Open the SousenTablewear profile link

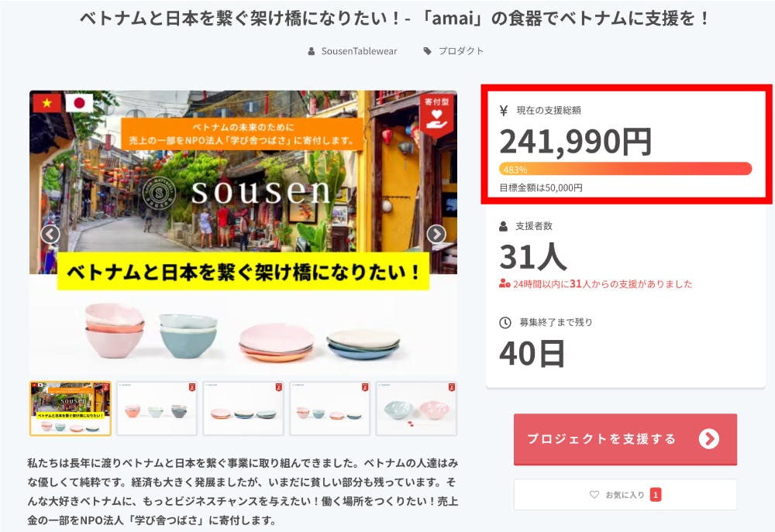click(x=359, y=51)
